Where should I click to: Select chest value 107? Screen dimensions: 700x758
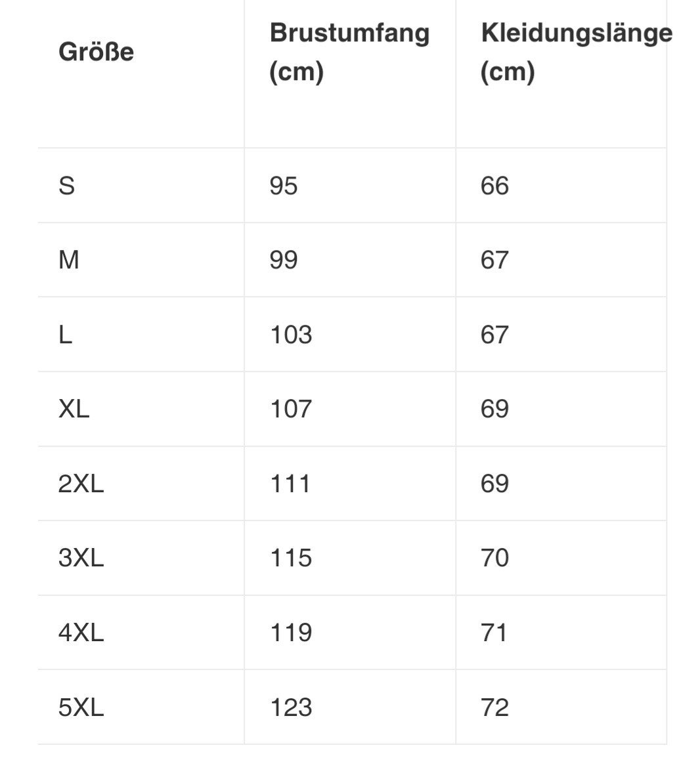click(291, 409)
